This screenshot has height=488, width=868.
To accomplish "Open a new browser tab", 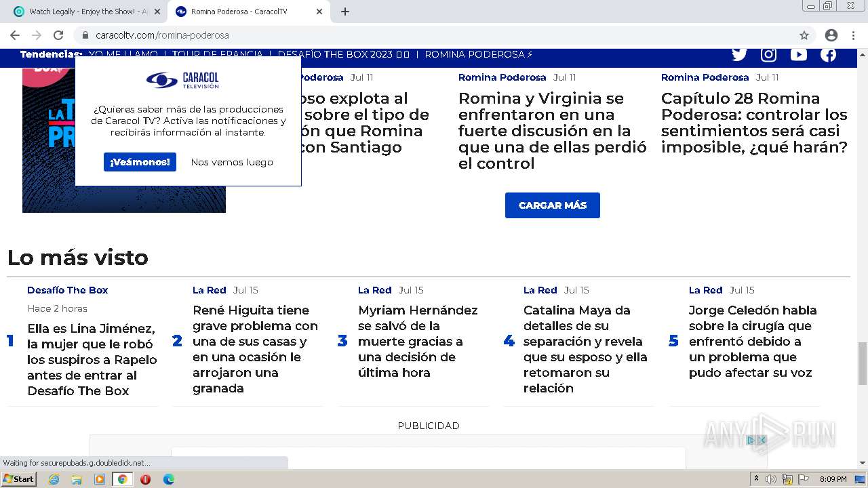I will 345,12.
